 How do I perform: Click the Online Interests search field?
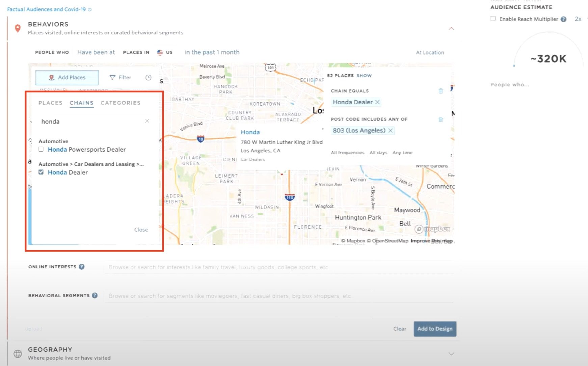pos(279,267)
